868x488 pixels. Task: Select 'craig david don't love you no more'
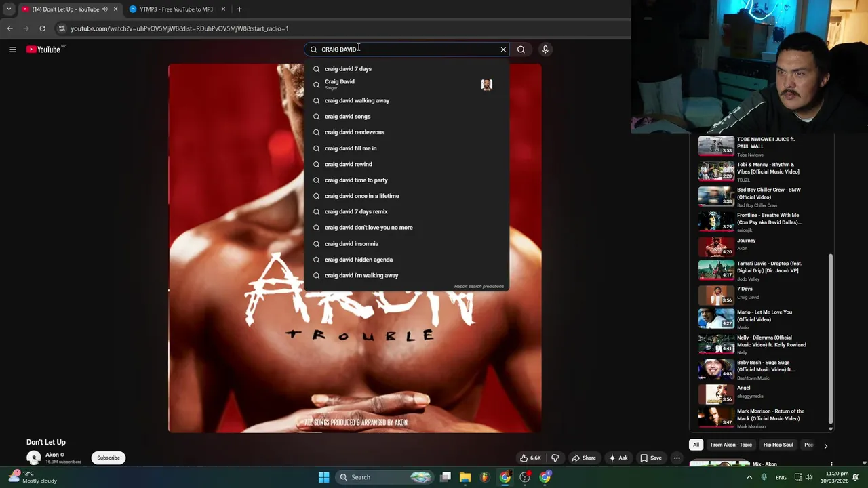click(407, 228)
